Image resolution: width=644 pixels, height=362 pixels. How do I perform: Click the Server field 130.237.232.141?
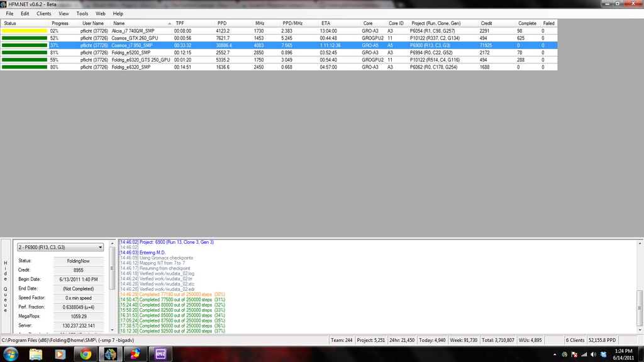pyautogui.click(x=78, y=326)
